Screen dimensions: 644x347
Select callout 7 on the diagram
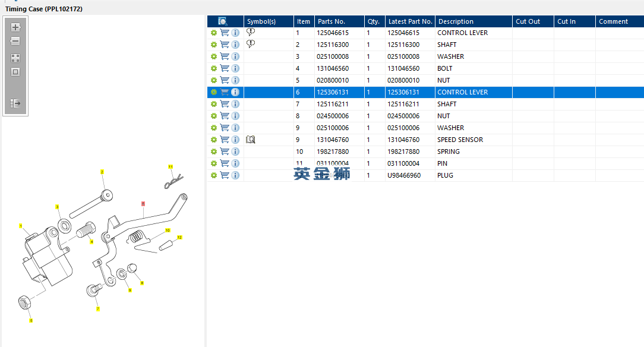[x=98, y=309]
